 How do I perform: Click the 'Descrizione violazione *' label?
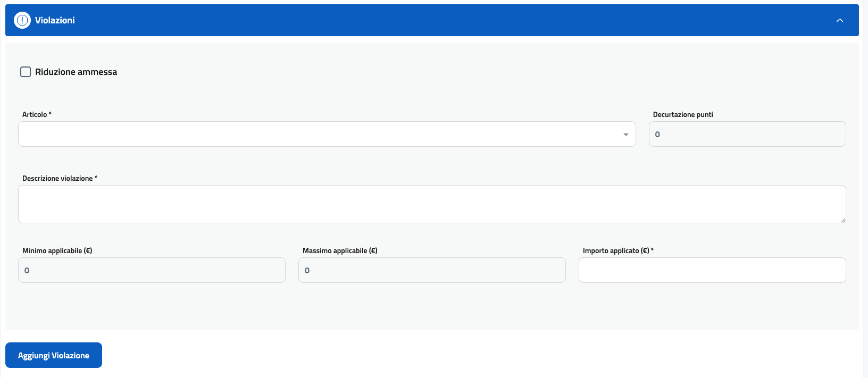(60, 178)
